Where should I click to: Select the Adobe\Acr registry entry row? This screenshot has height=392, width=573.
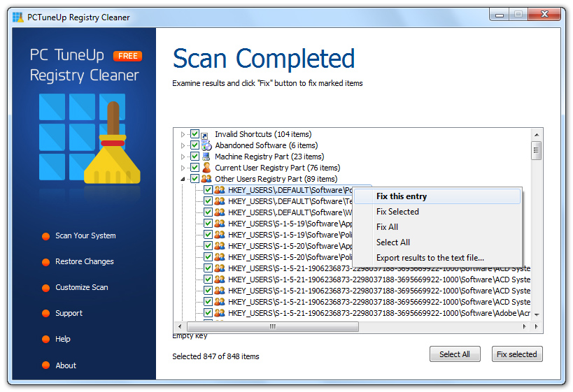[x=379, y=313]
